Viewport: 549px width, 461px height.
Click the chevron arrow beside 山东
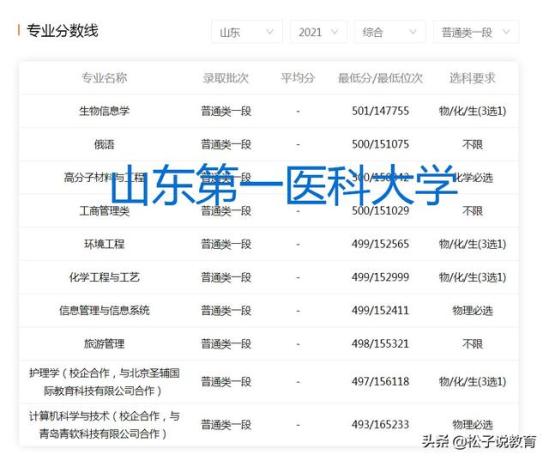[x=270, y=32]
